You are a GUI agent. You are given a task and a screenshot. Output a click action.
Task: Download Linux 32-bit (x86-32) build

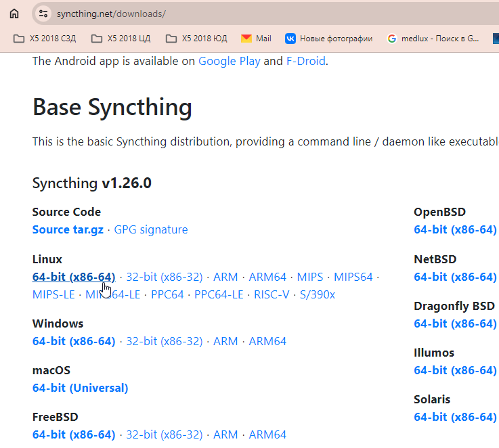(165, 277)
